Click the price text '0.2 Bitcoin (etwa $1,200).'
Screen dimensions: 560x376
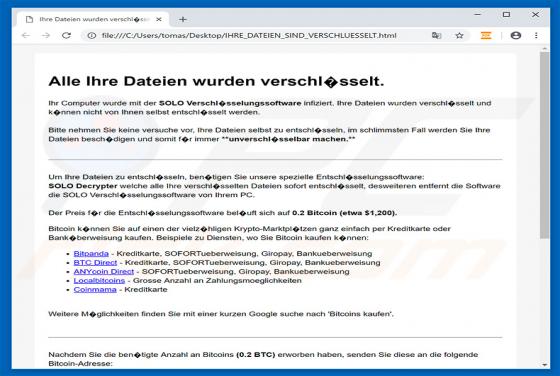tap(344, 213)
